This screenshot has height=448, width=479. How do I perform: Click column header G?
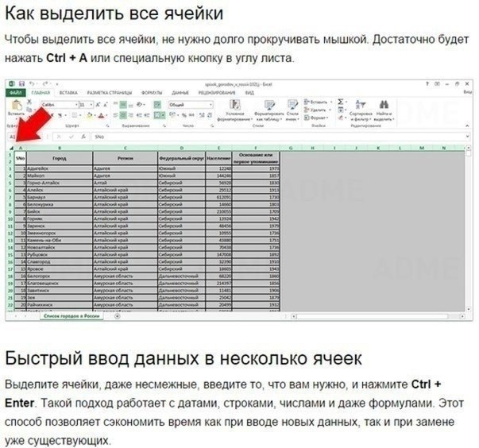click(x=291, y=148)
